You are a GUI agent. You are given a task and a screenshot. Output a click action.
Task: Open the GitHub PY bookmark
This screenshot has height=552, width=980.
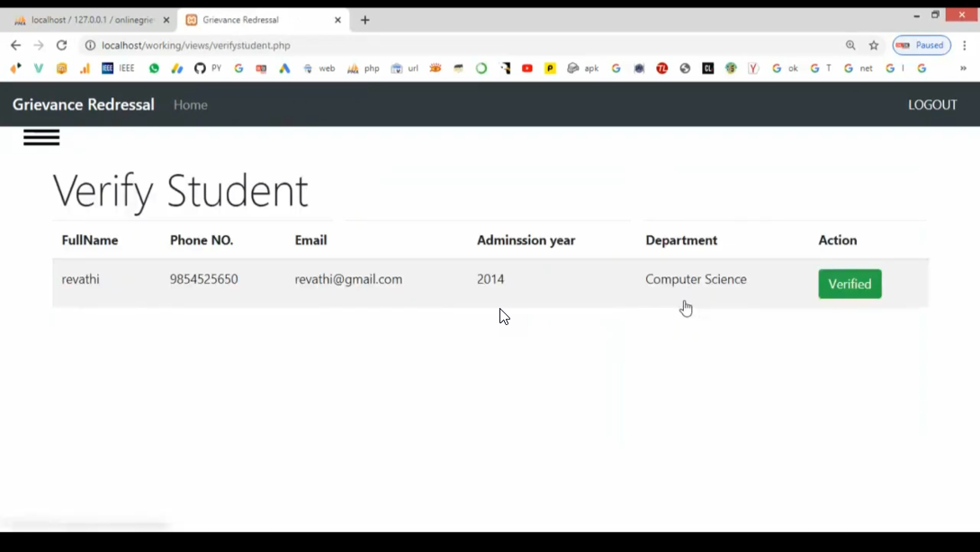[x=208, y=68]
